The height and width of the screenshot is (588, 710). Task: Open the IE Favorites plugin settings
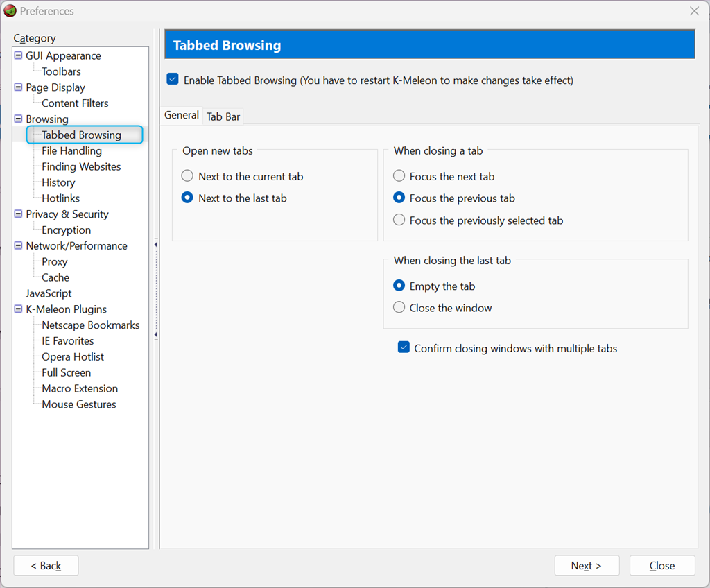[67, 341]
